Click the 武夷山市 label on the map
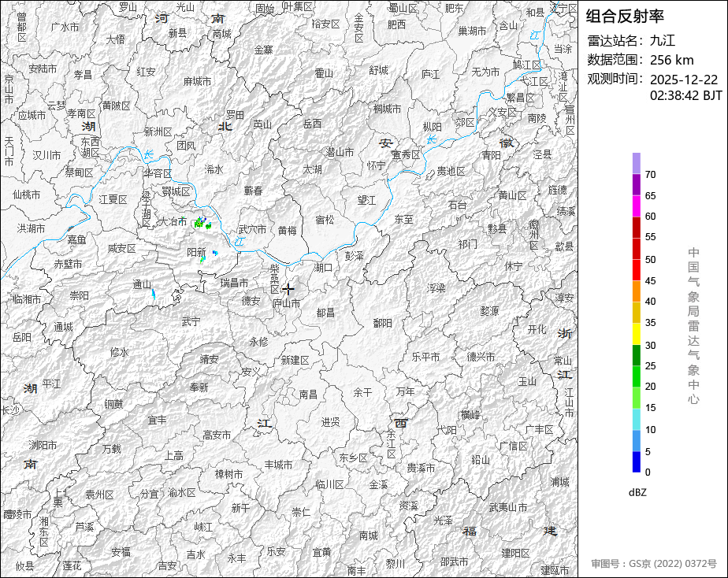 (508, 507)
